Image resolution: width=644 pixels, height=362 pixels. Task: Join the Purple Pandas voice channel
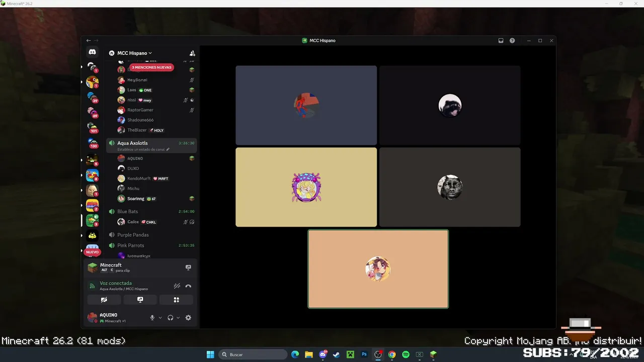coord(151,235)
